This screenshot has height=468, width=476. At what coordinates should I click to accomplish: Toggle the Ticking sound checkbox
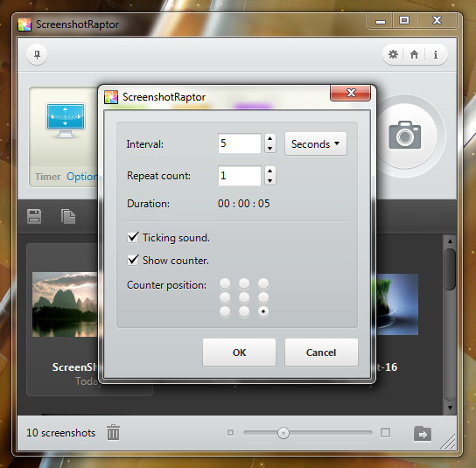coord(133,237)
